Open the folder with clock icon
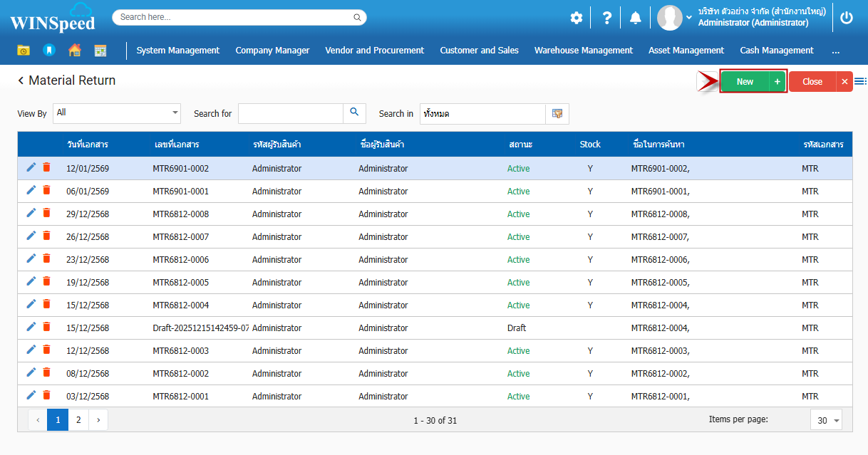Viewport: 868px width, 455px height. tap(24, 51)
